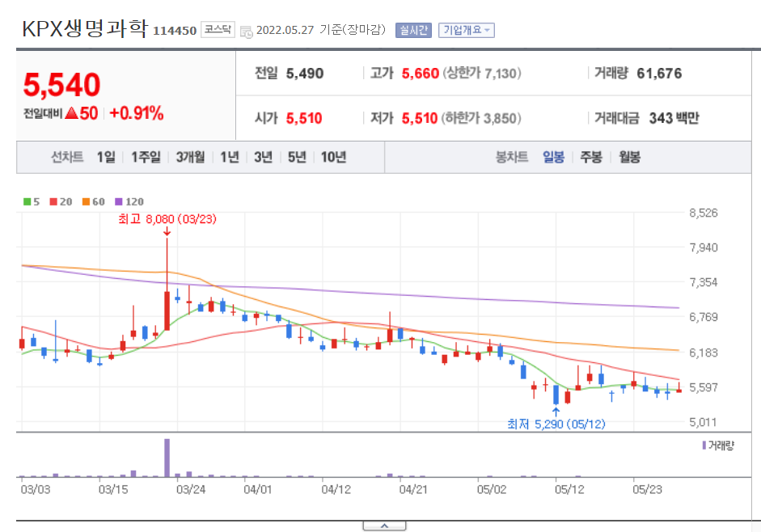Select the 3개월 line chart period
Screen dimensions: 761x532
190,158
